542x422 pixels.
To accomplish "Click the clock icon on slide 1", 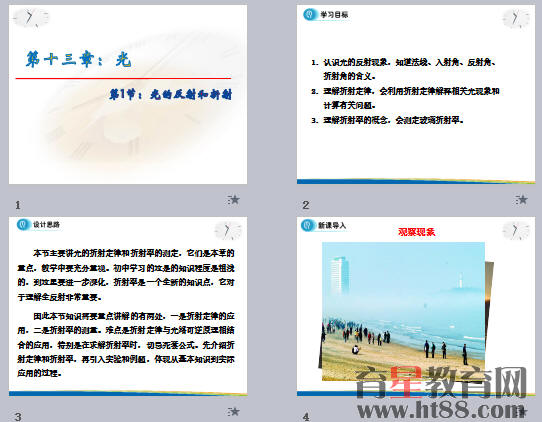I will 31,18.
